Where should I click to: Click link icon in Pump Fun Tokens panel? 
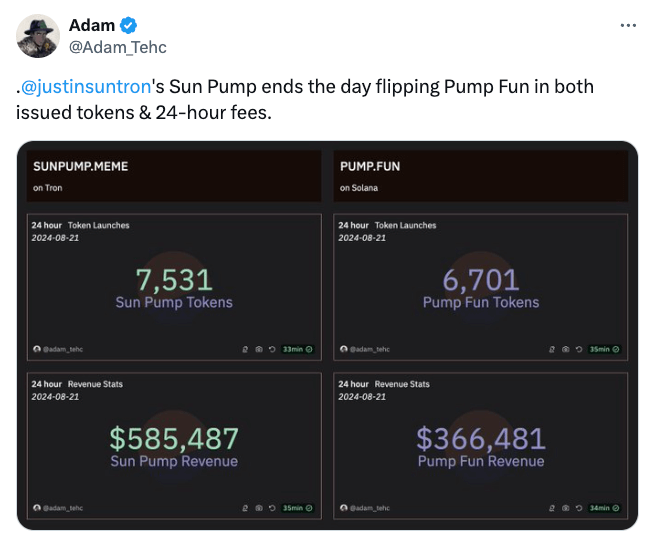[552, 349]
